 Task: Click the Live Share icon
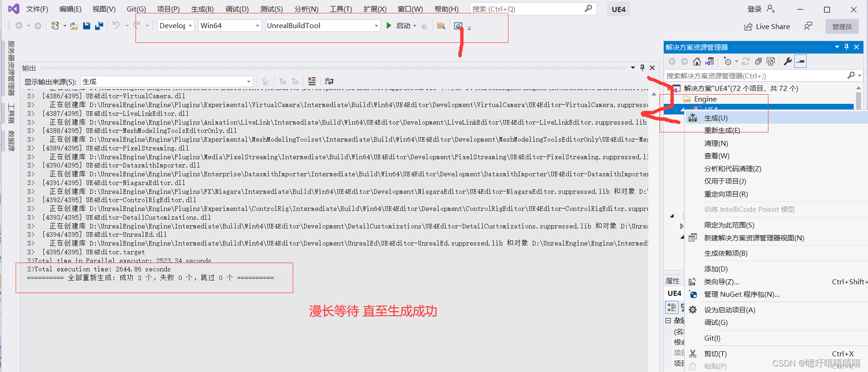pyautogui.click(x=748, y=27)
